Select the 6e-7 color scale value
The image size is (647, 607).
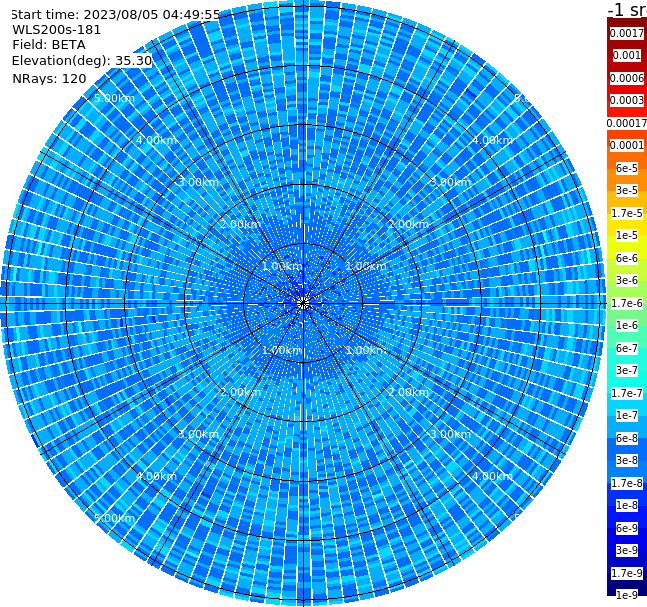(x=627, y=348)
